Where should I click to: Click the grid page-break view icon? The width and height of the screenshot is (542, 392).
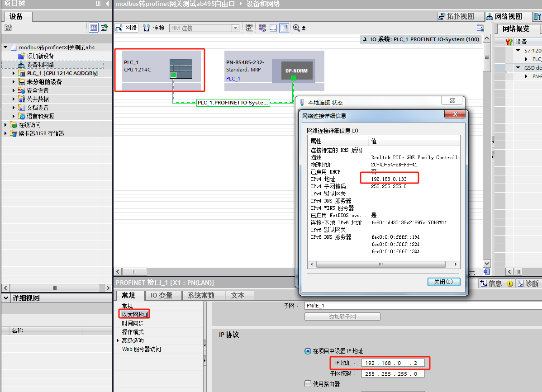click(x=273, y=28)
